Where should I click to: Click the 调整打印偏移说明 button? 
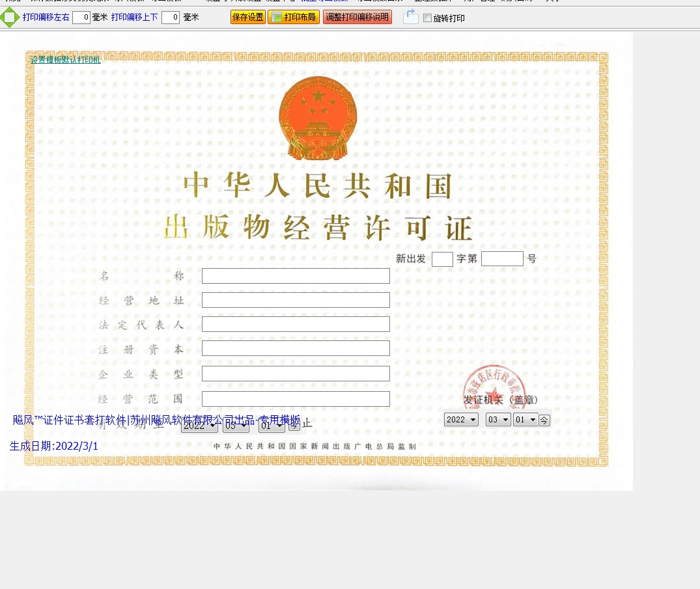click(x=357, y=17)
